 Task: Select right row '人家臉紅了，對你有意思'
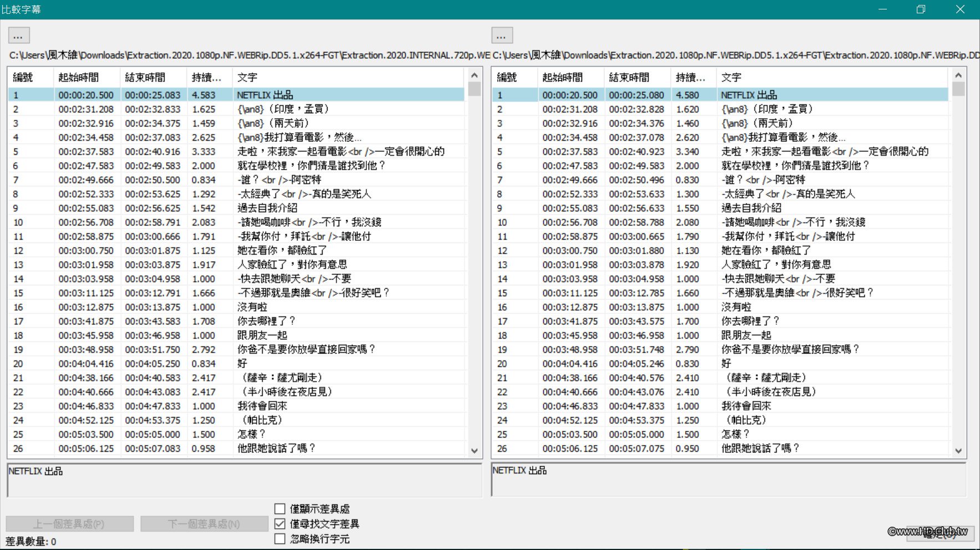coord(721,264)
